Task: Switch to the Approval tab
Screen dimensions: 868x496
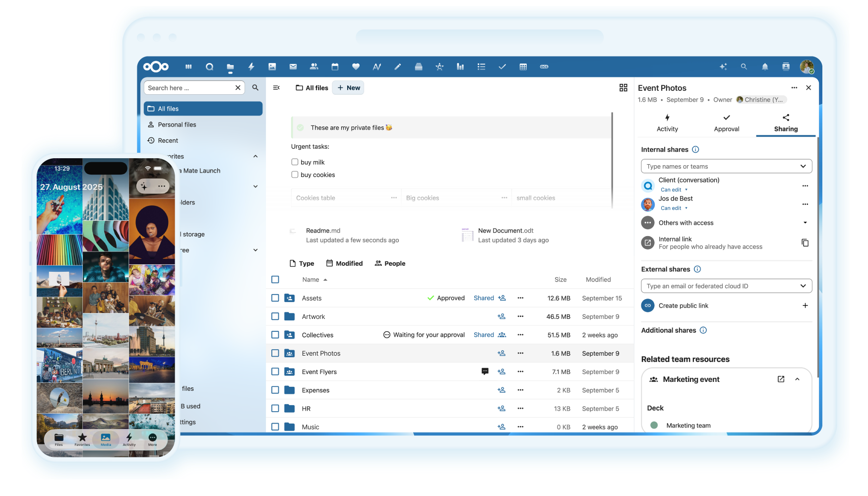Action: click(x=726, y=123)
